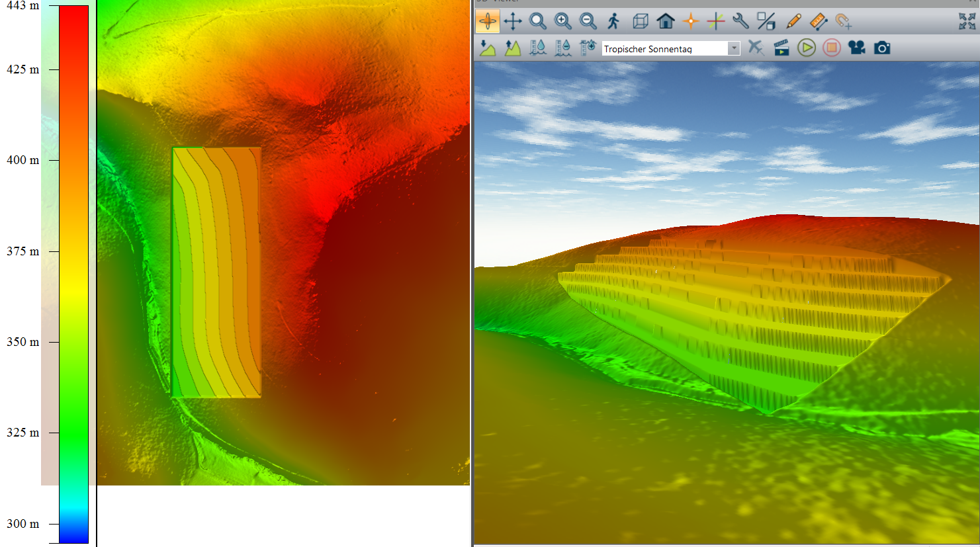Click the zoom out icon
980x547 pixels.
[x=588, y=21]
